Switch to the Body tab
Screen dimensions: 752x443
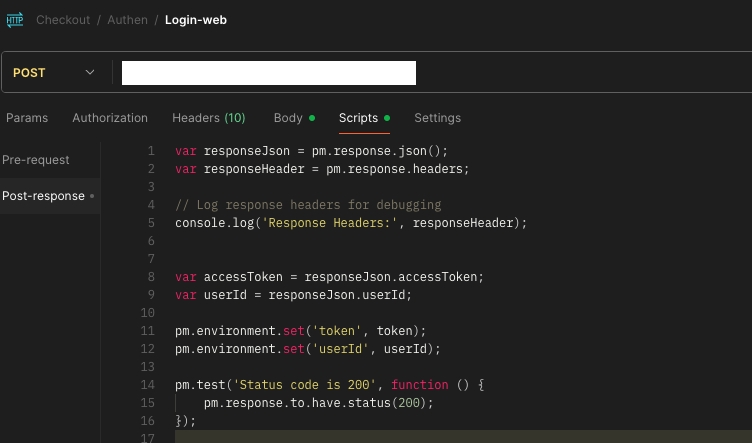(x=288, y=118)
